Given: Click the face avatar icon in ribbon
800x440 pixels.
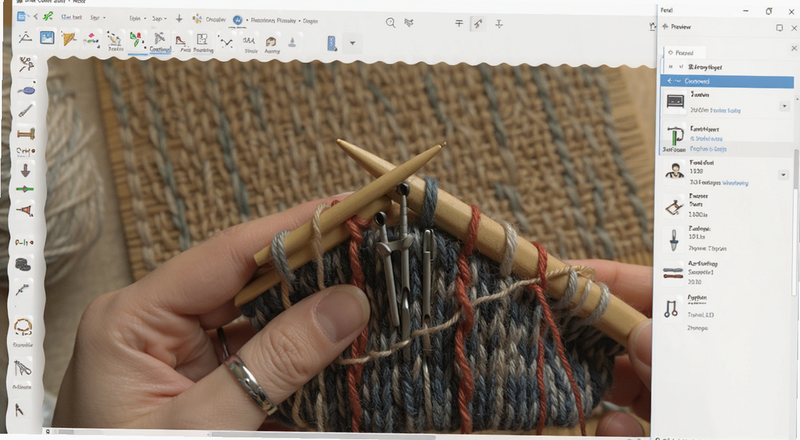Looking at the screenshot, I should tap(271, 42).
